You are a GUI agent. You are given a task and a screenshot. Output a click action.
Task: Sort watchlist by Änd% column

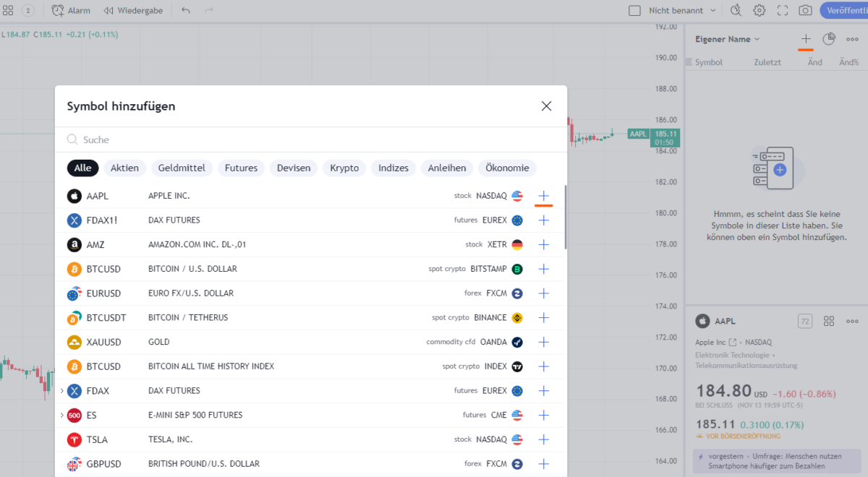[x=848, y=62]
